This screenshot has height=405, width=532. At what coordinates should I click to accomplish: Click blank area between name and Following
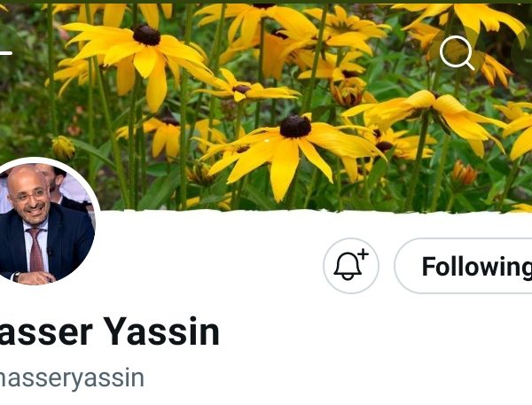271,331
